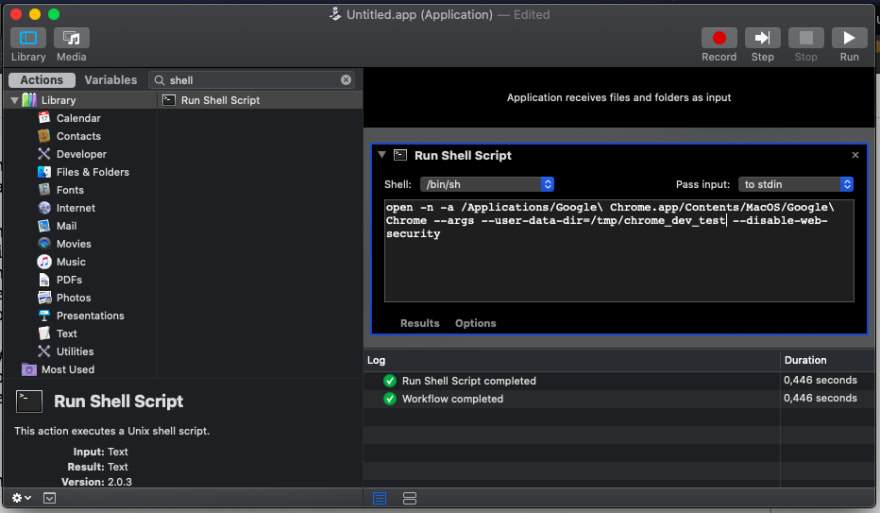Click the shell search field

pyautogui.click(x=253, y=80)
